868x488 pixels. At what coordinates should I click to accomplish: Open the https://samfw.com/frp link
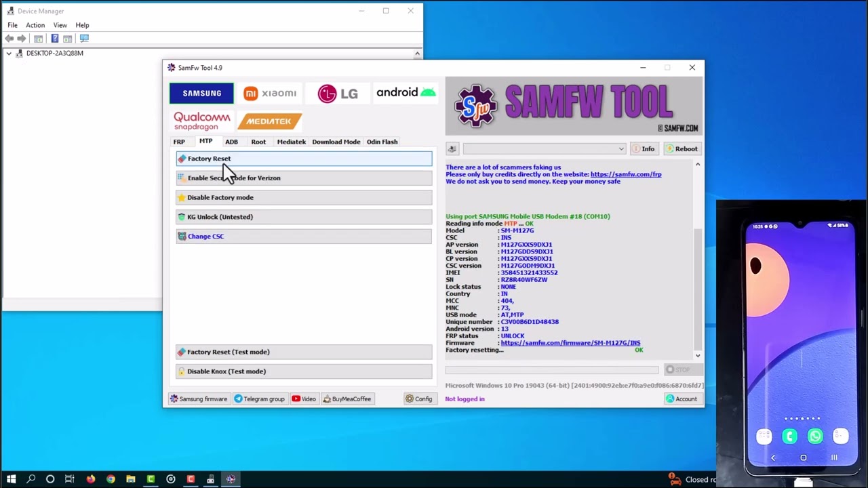(626, 174)
